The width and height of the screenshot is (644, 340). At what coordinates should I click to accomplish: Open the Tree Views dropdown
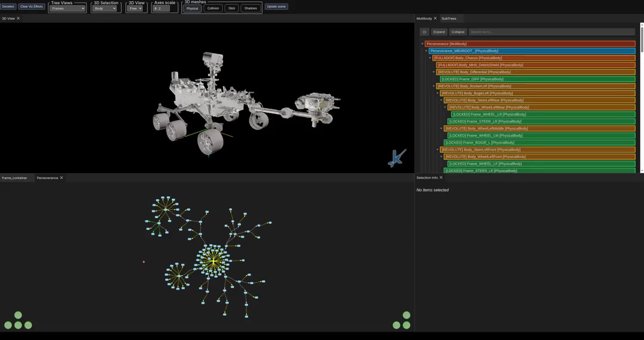tap(67, 8)
